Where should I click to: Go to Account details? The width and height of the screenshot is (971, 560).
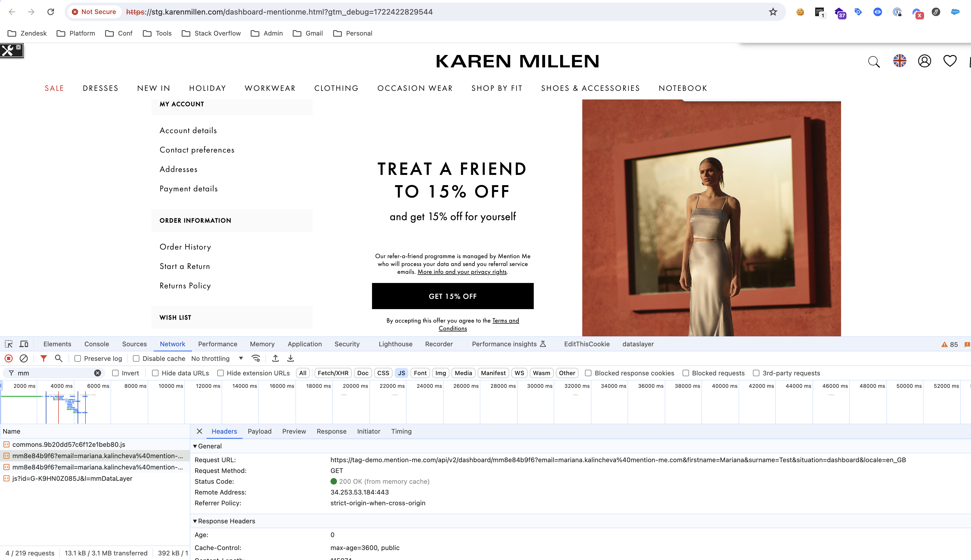[188, 130]
